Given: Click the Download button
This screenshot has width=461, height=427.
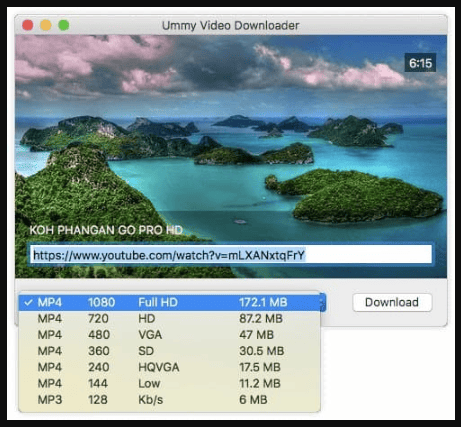Looking at the screenshot, I should tap(392, 302).
